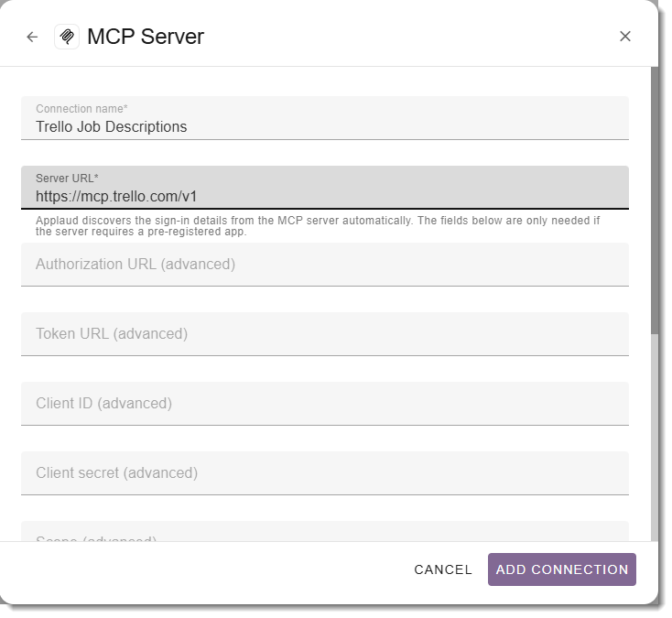Place cursor in Trello Job Descriptions text

click(x=112, y=127)
